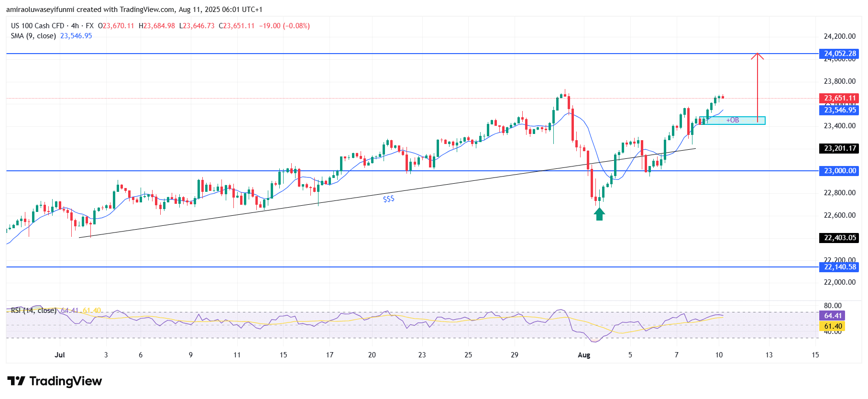Screen dimensions: 868x399
Task: Click the SMA (9, close) indicator legend
Action: click(33, 36)
